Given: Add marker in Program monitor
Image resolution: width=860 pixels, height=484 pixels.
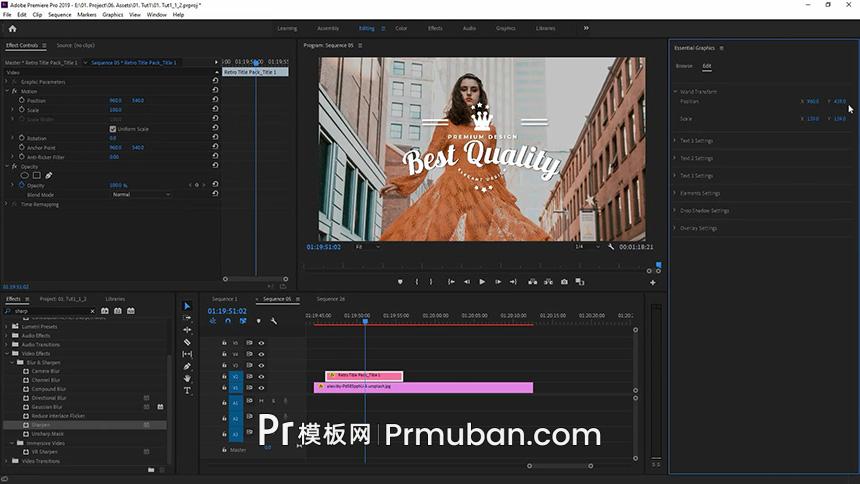Looking at the screenshot, I should point(400,282).
